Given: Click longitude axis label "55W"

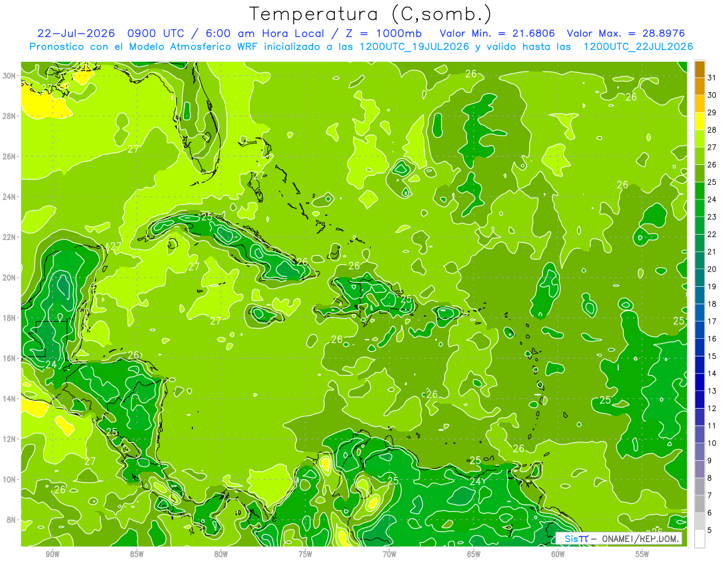Looking at the screenshot, I should 642,554.
